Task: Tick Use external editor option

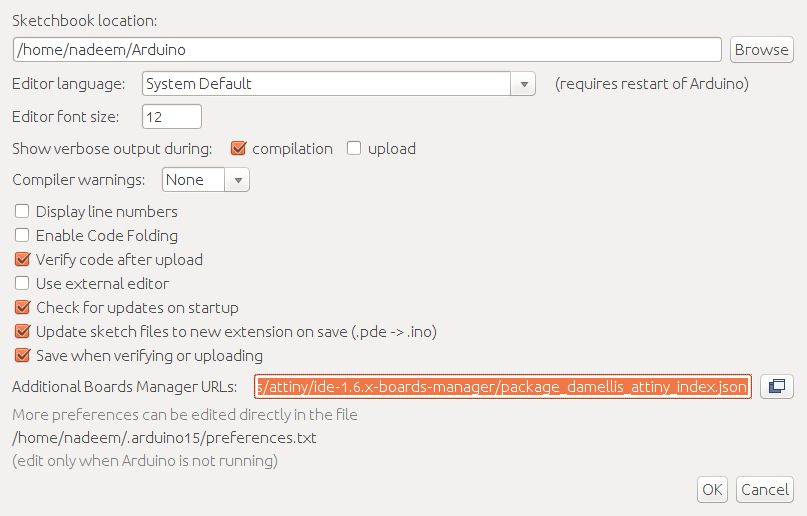Action: 22,283
